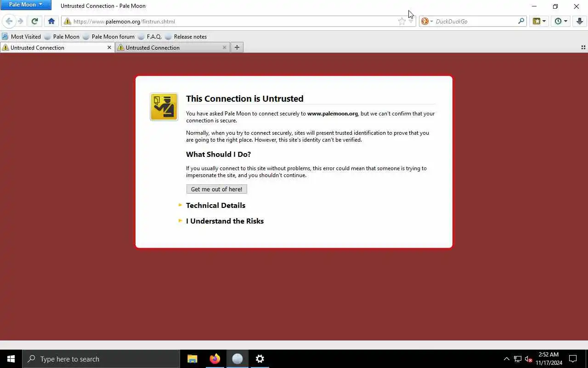Screen dimensions: 588x368
Task: Click the This Connection is Untrusted heading
Action: tap(245, 98)
